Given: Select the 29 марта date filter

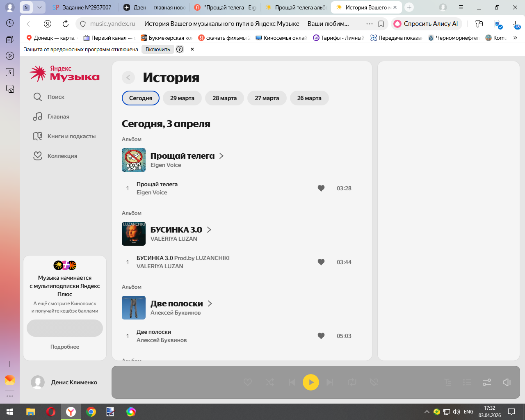Looking at the screenshot, I should pyautogui.click(x=183, y=98).
